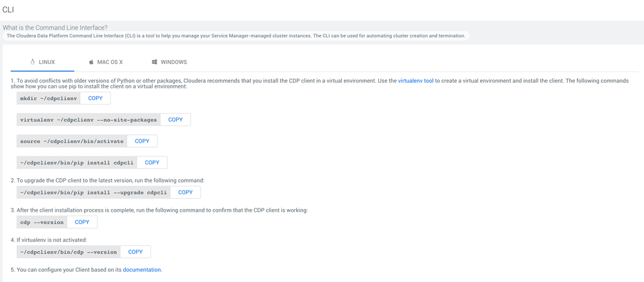Viewport: 644px width, 282px height.
Task: Click the cdp --version code text
Action: pos(42,223)
